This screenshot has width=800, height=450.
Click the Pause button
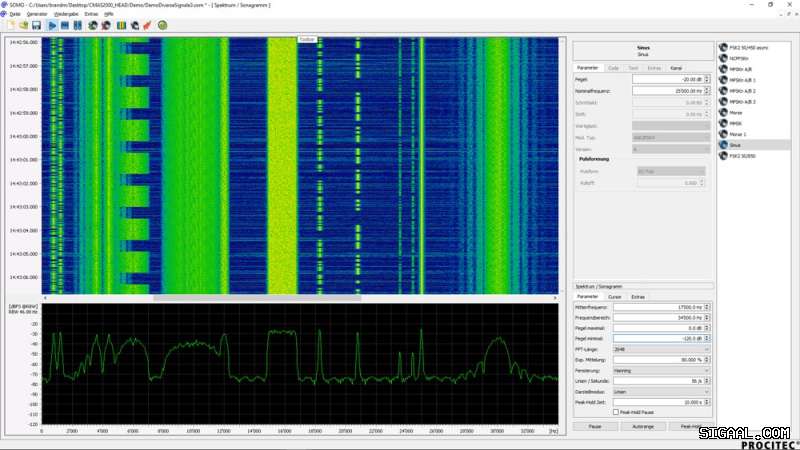[x=594, y=426]
